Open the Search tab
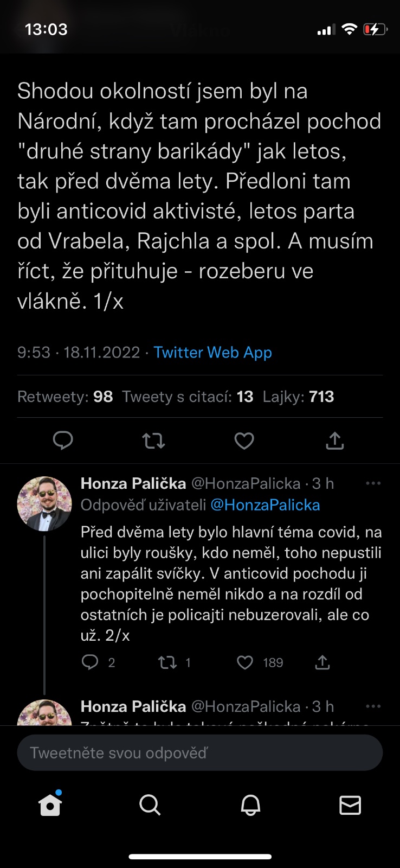Viewport: 400px width, 868px height. click(150, 805)
